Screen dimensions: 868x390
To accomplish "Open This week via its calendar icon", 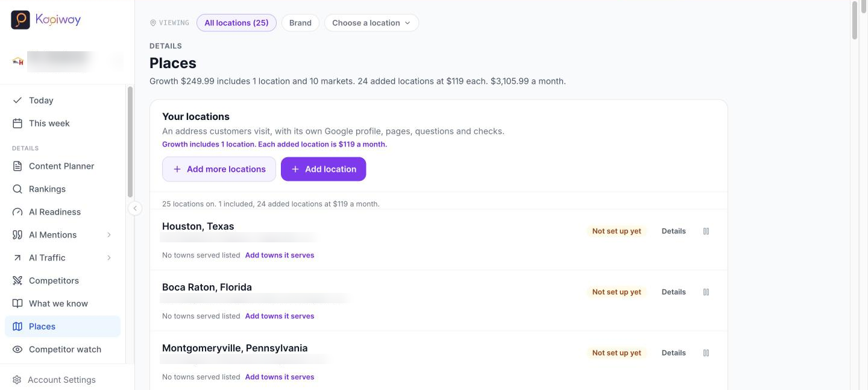I will tap(17, 123).
